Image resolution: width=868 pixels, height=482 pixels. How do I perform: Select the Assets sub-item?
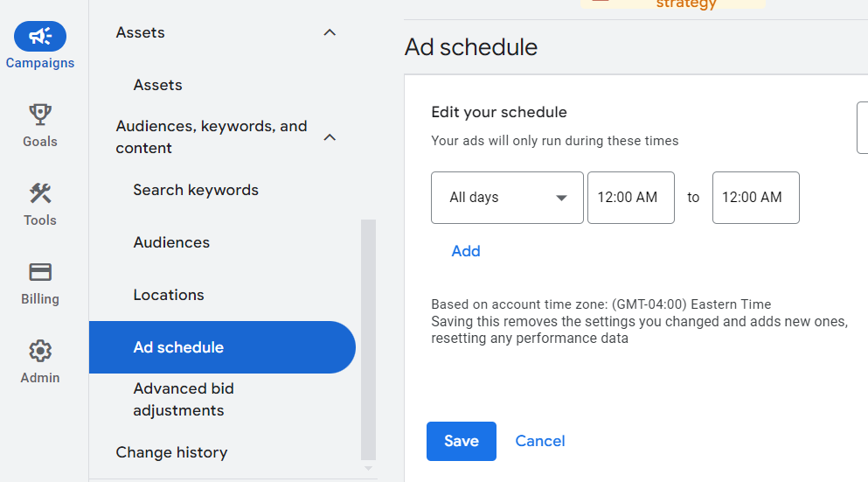[157, 85]
